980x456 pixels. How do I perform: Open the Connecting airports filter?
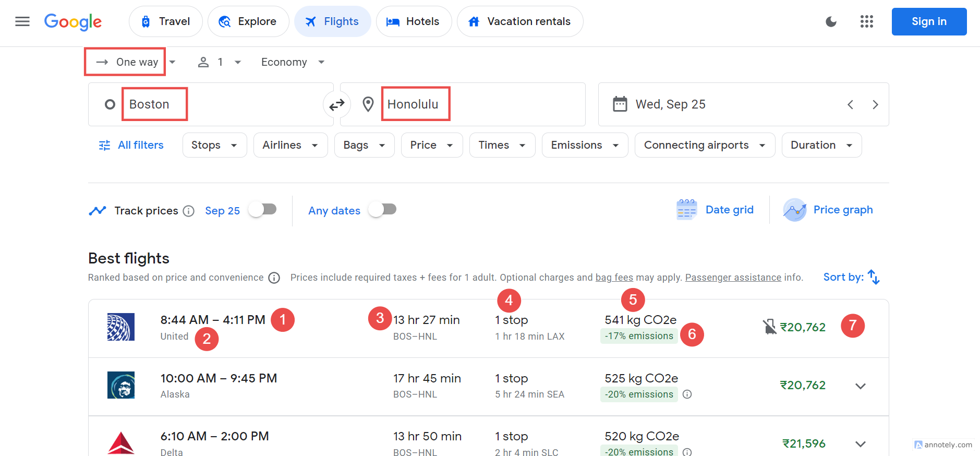click(705, 145)
